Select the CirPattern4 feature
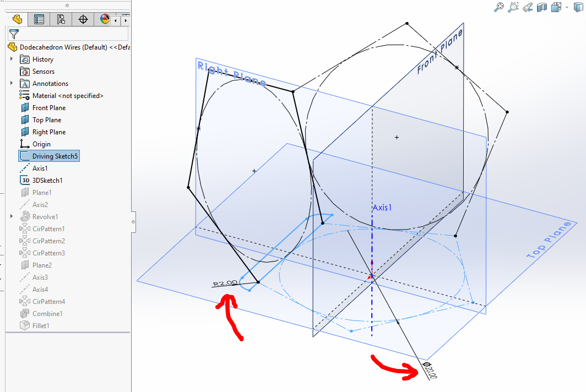586x392 pixels. click(x=48, y=302)
